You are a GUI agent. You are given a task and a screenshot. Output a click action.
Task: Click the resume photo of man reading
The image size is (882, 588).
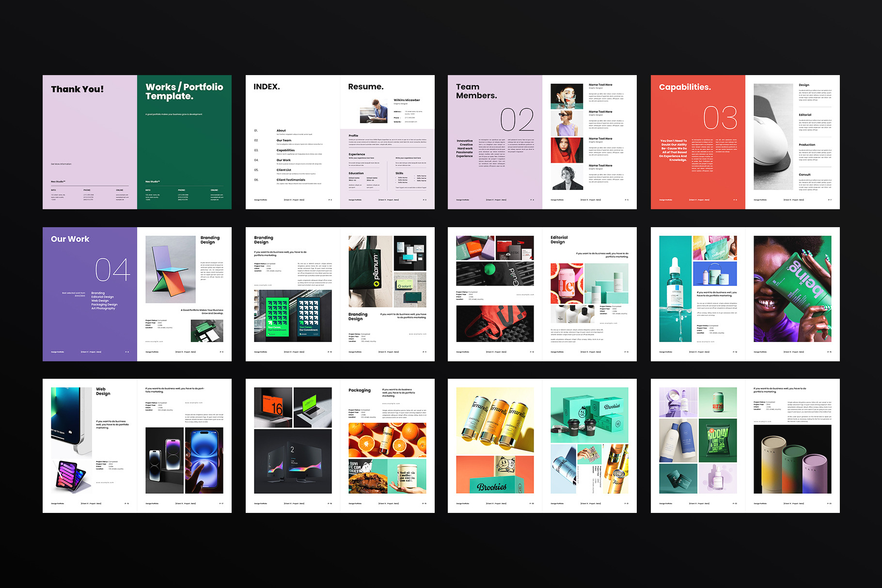[373, 110]
